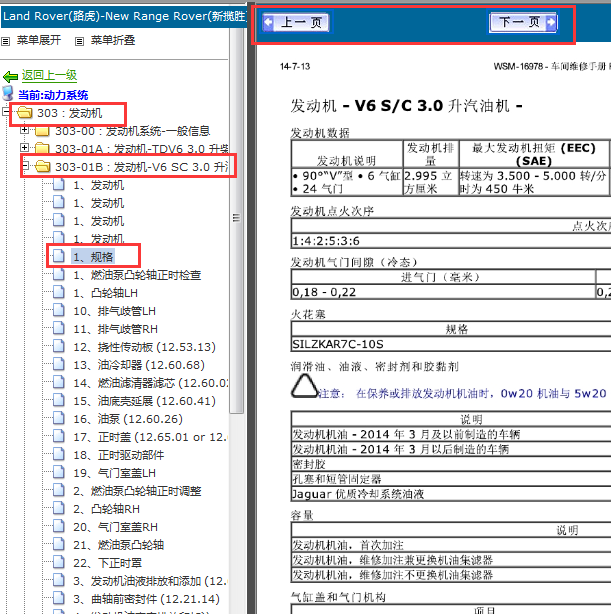Open 10、排气歧管LH document
Screen dimensions: 611x614
click(114, 311)
